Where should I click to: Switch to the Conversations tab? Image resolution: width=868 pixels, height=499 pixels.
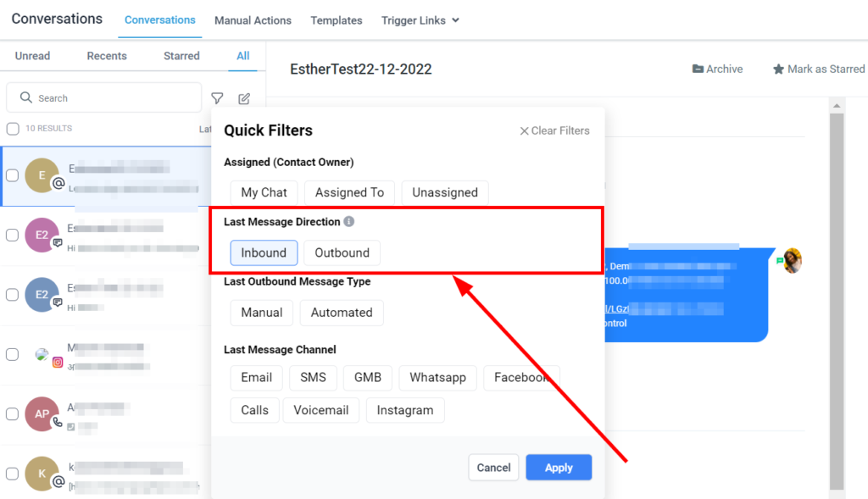tap(160, 20)
